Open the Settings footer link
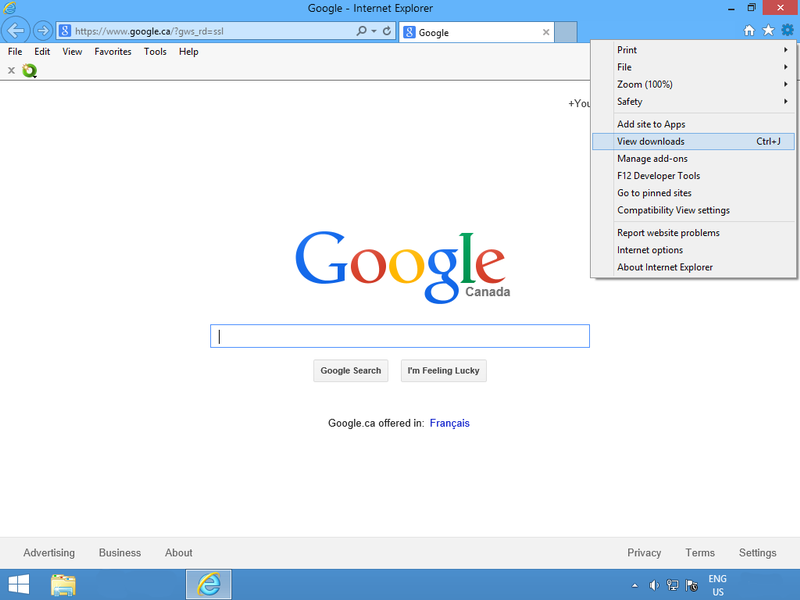 coord(758,553)
